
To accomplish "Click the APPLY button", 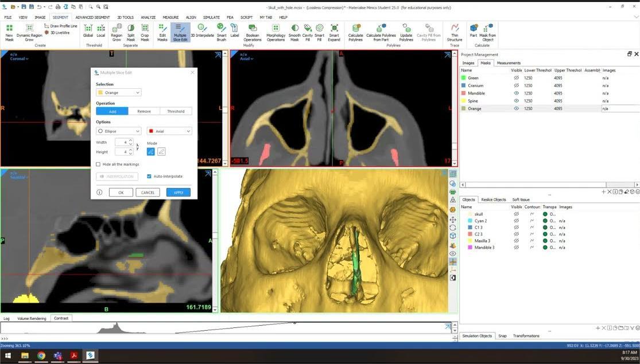I will point(178,193).
